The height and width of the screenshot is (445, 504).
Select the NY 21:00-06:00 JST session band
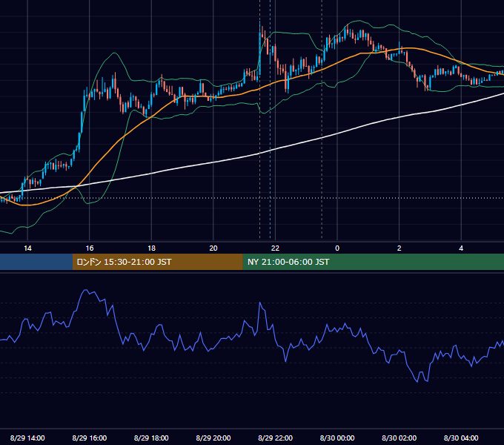373,262
